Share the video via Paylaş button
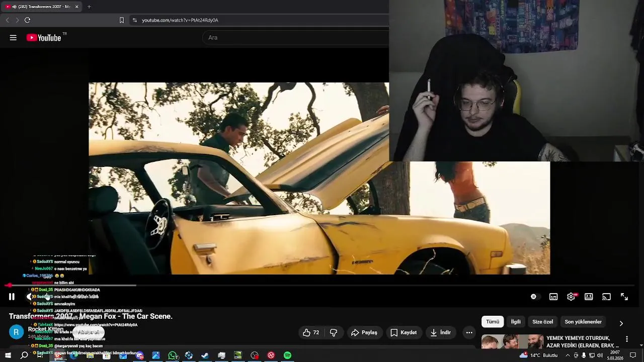The width and height of the screenshot is (644, 362). pyautogui.click(x=364, y=332)
